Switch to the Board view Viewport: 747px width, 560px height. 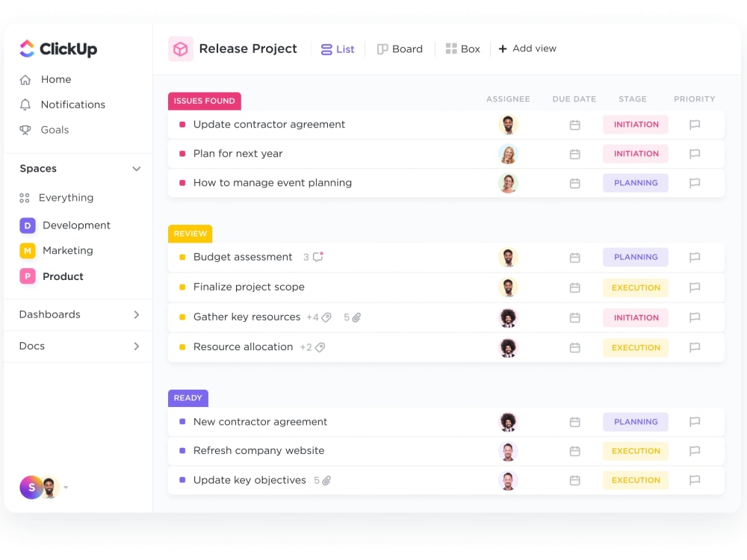pyautogui.click(x=400, y=49)
